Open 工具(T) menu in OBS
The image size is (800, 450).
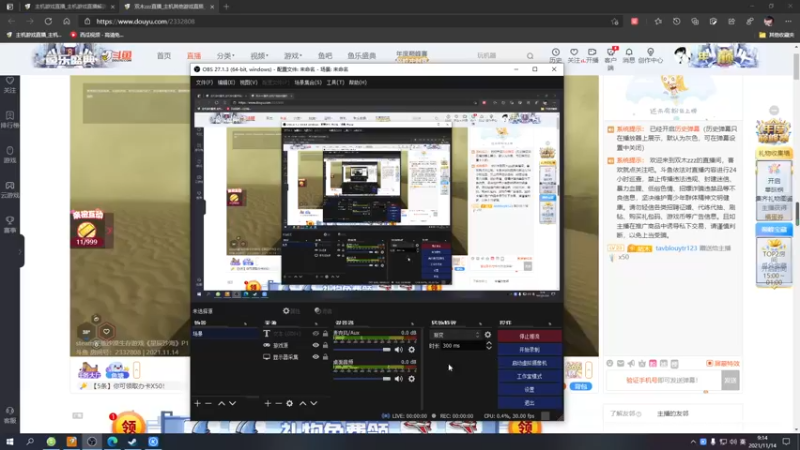335,83
